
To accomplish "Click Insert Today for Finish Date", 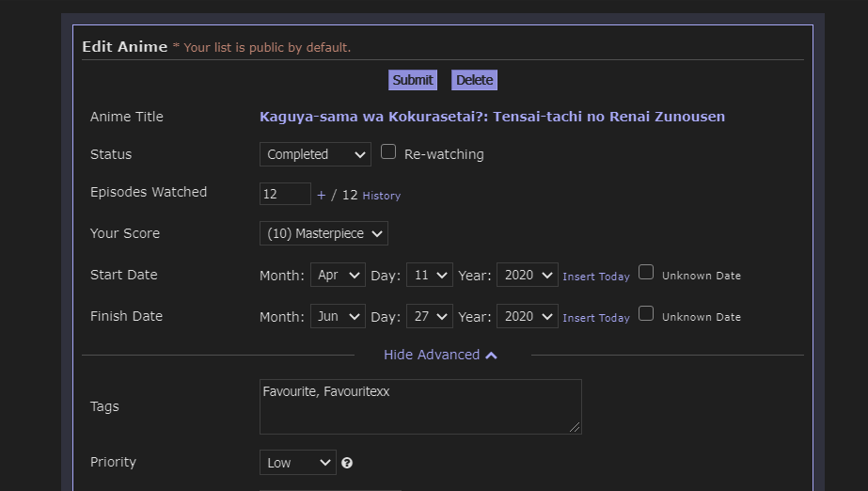I will click(x=595, y=318).
